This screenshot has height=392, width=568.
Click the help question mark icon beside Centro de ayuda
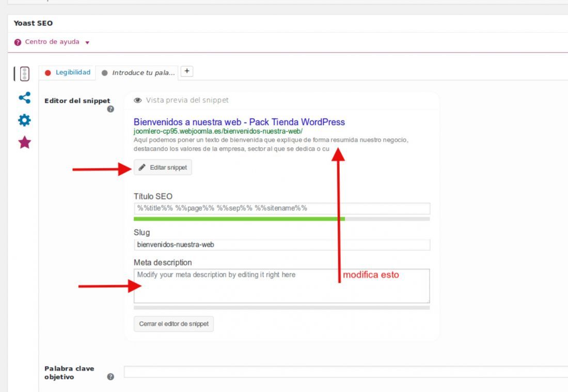18,42
